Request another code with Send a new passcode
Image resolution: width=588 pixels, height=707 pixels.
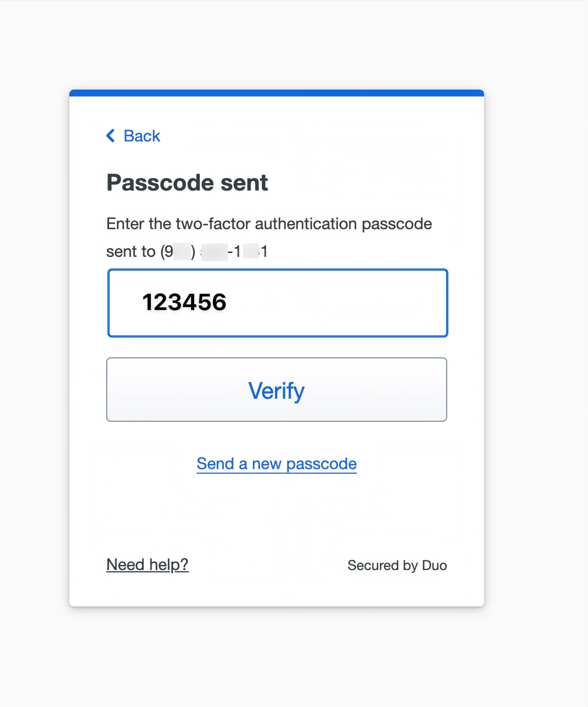tap(276, 463)
